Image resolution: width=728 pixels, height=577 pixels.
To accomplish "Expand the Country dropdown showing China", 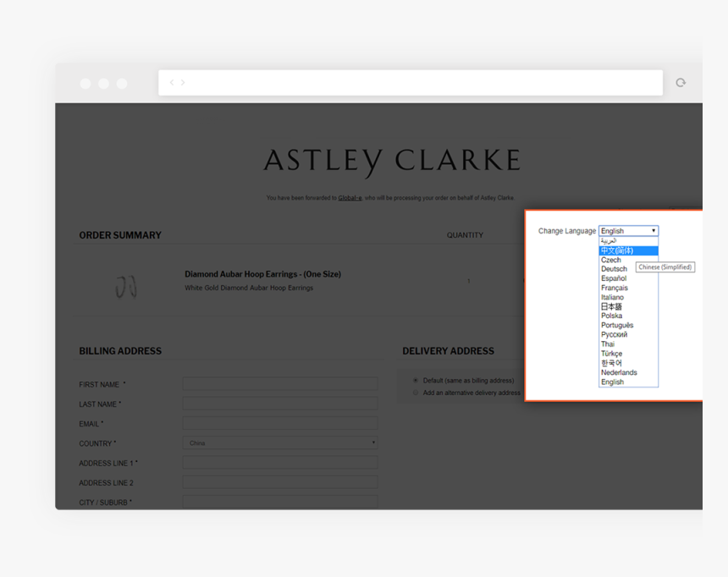I will coord(280,443).
